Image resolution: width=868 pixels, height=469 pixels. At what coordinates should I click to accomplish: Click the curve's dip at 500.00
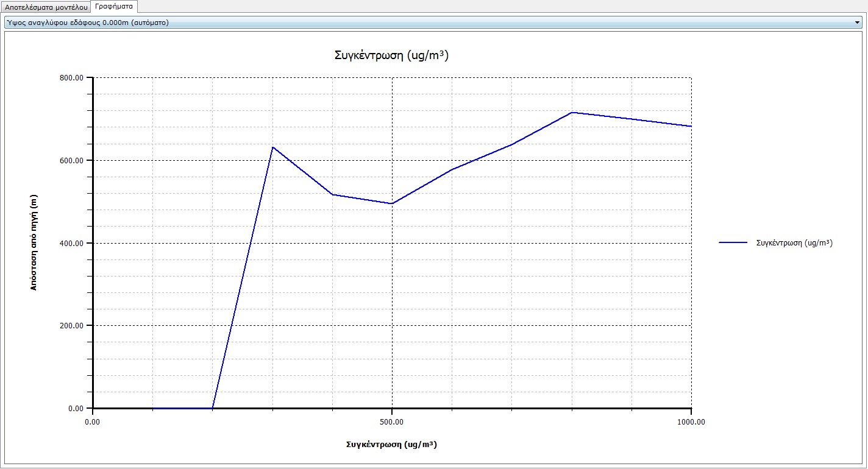pyautogui.click(x=392, y=203)
